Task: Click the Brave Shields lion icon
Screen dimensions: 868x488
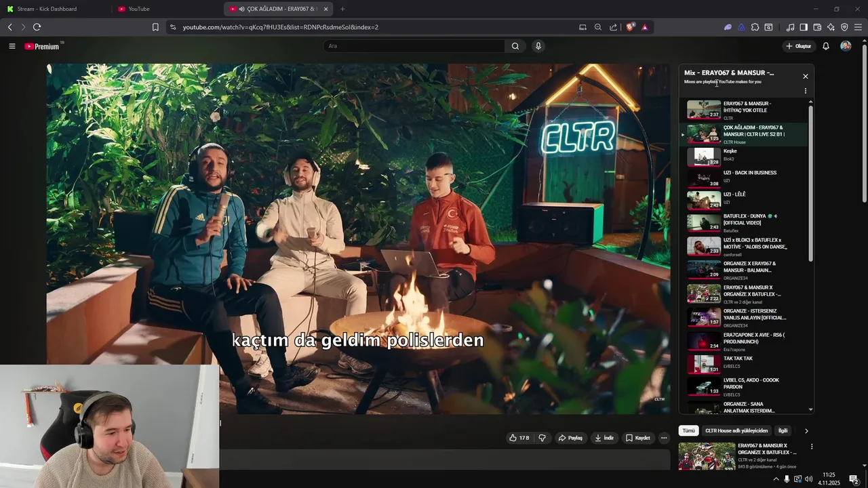Action: click(631, 27)
